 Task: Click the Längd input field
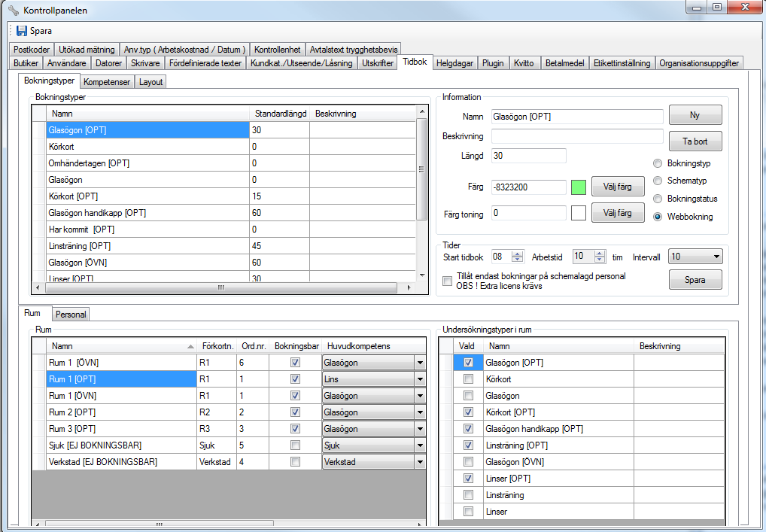pos(528,156)
